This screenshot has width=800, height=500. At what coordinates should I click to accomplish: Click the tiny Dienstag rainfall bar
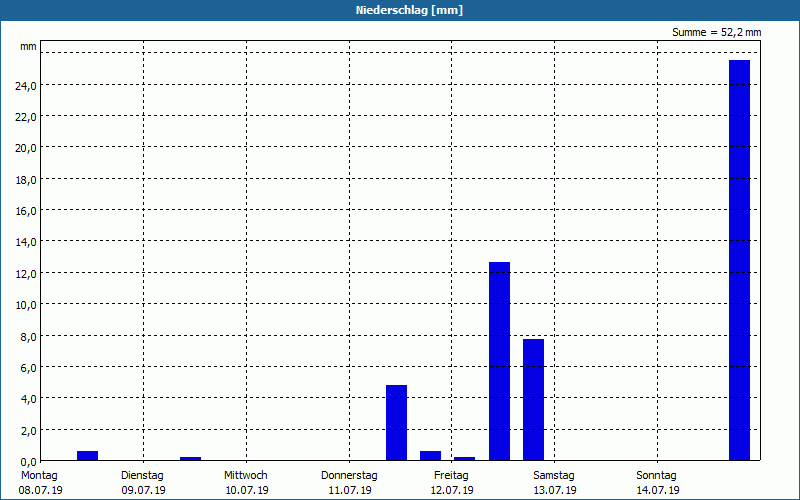click(190, 459)
